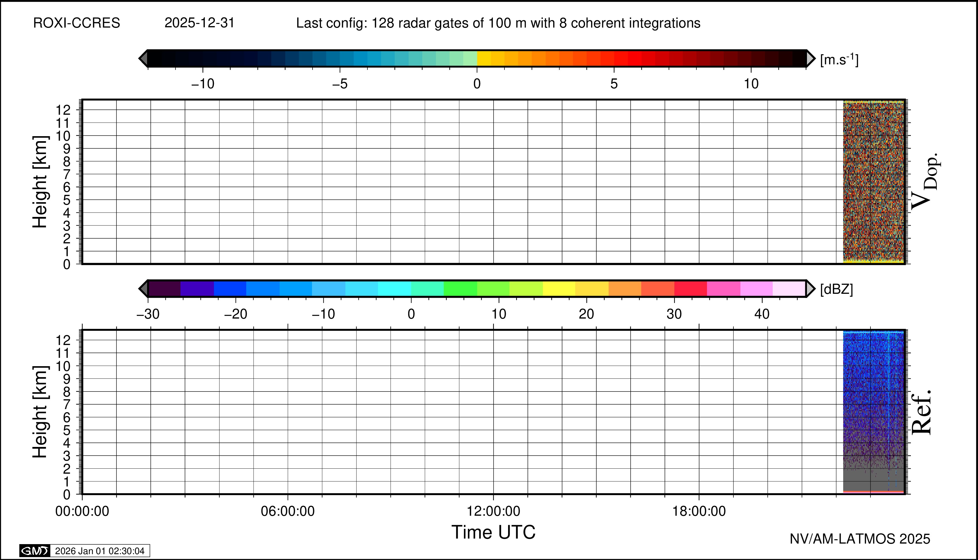Click the NV/AM-LATMOS 2025 credit text
Screen dimensions: 978x560
click(860, 539)
